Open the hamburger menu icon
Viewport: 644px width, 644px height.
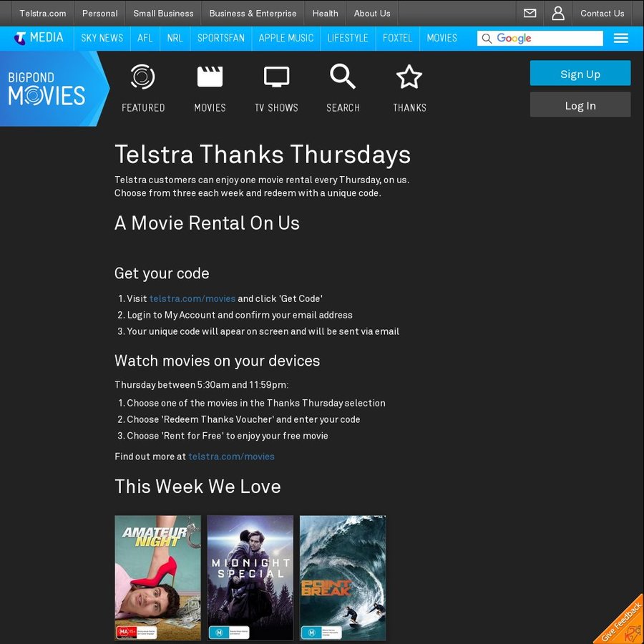point(620,38)
